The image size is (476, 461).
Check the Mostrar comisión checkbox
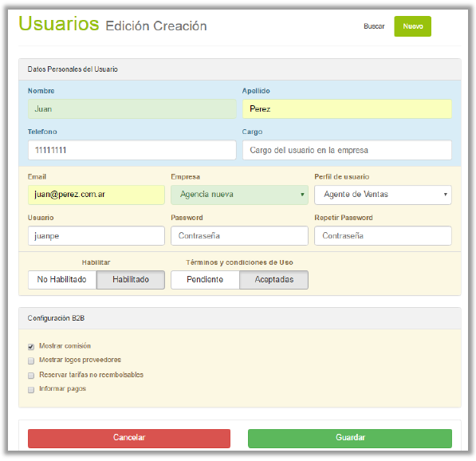[x=31, y=346]
